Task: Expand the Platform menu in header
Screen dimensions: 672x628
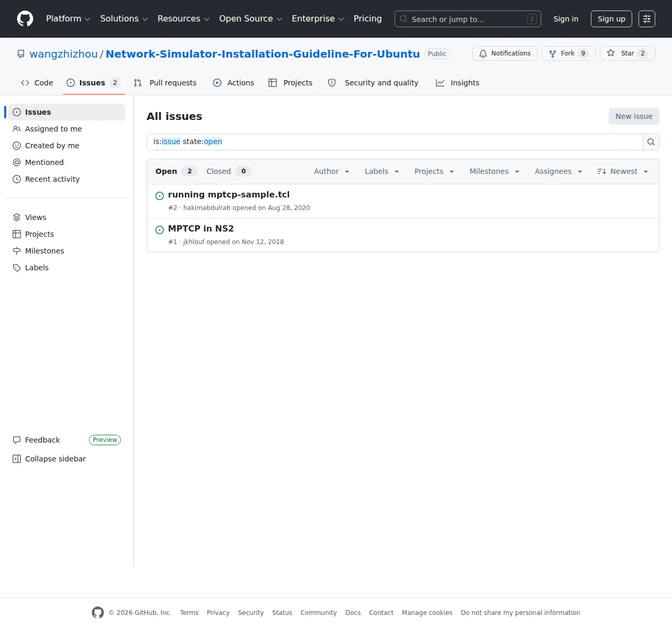Action: pos(68,19)
